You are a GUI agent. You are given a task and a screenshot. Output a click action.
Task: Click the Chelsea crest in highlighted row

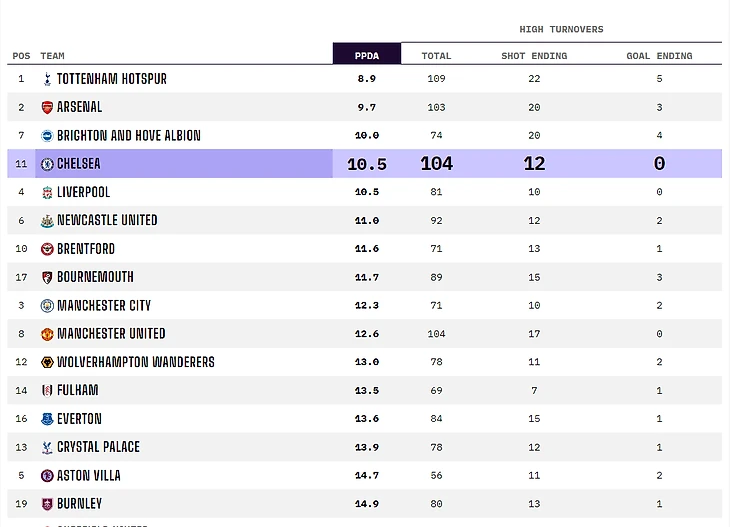[x=47, y=164]
